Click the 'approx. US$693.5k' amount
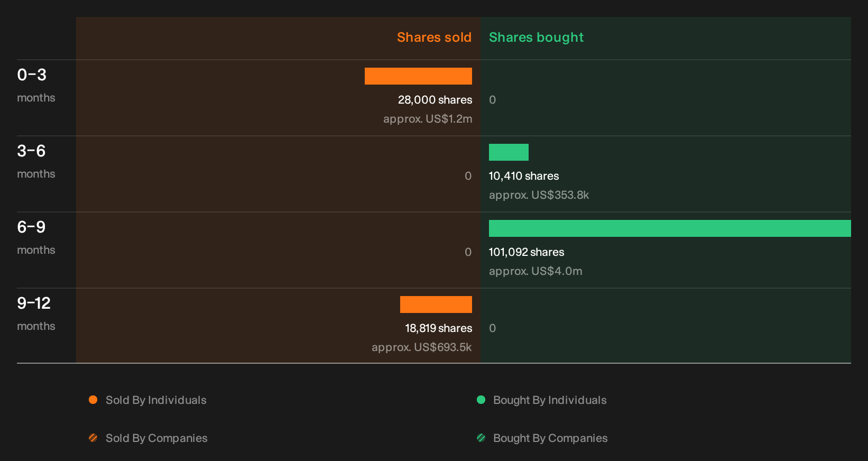Image resolution: width=868 pixels, height=461 pixels. [x=422, y=347]
